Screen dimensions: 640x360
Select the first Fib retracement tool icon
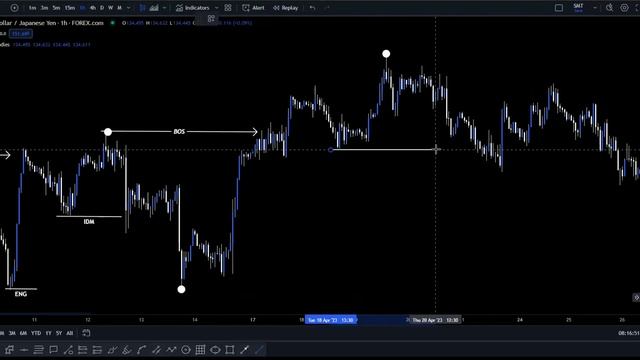click(82, 350)
